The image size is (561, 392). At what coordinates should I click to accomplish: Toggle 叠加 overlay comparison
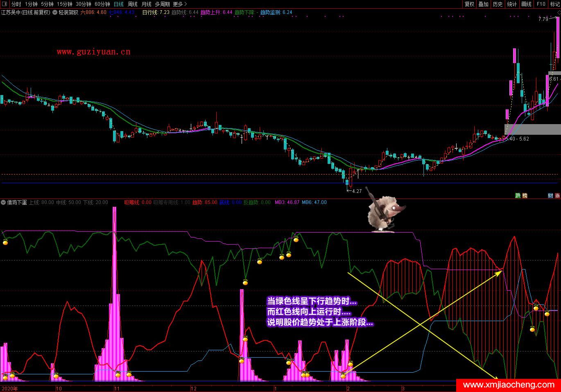pos(483,4)
